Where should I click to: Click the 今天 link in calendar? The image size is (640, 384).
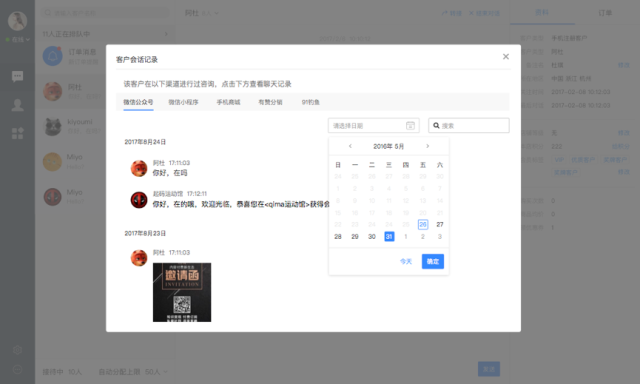(x=406, y=261)
